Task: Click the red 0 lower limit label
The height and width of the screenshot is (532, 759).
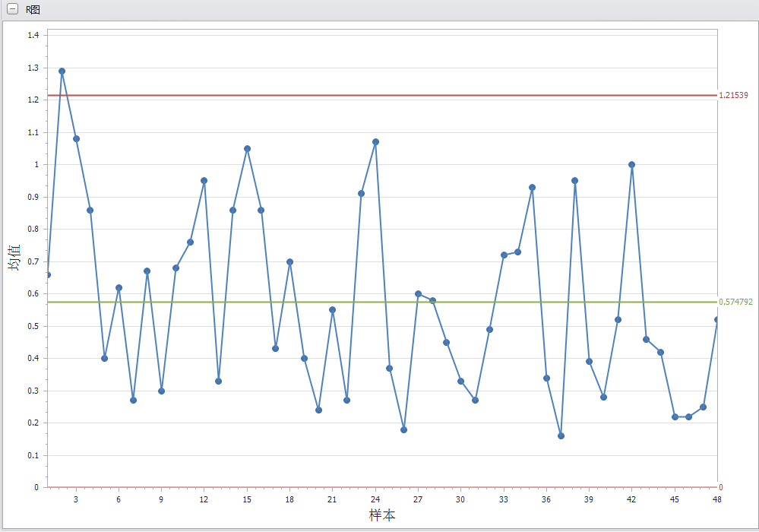Action: (x=721, y=487)
